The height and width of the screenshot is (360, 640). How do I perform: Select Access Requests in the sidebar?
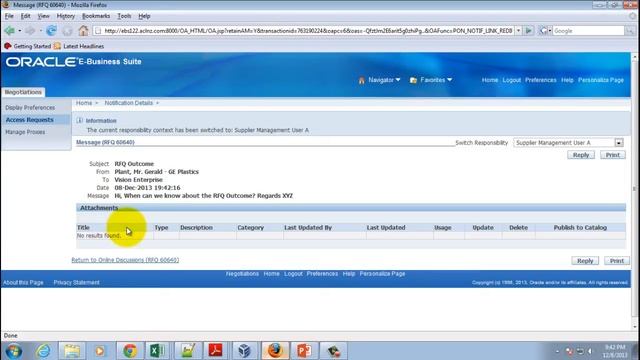(x=29, y=120)
